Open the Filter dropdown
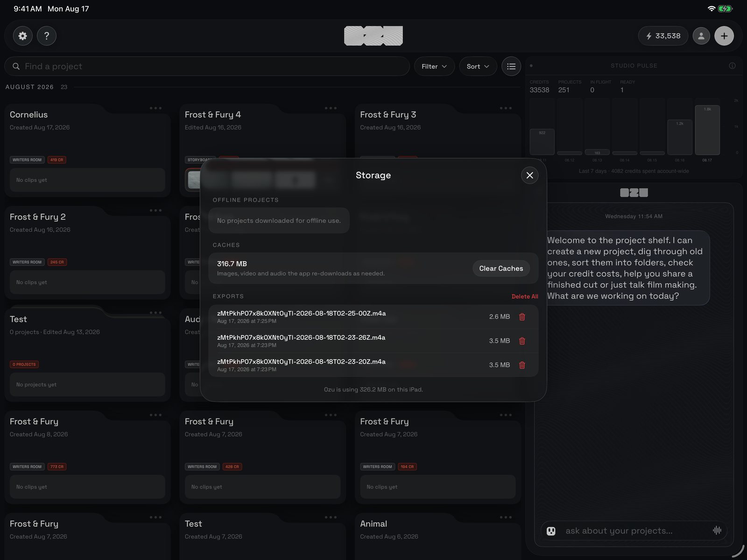 click(x=434, y=66)
